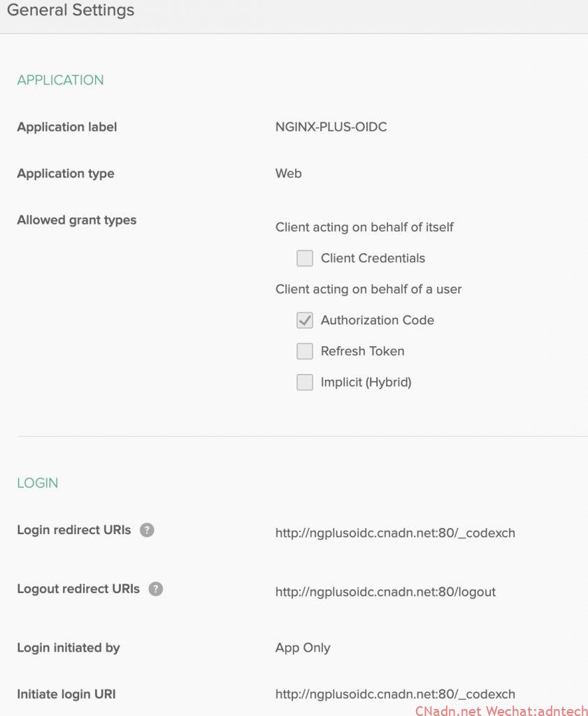Click the APPLICATION section header
This screenshot has height=716, width=588.
tap(60, 80)
